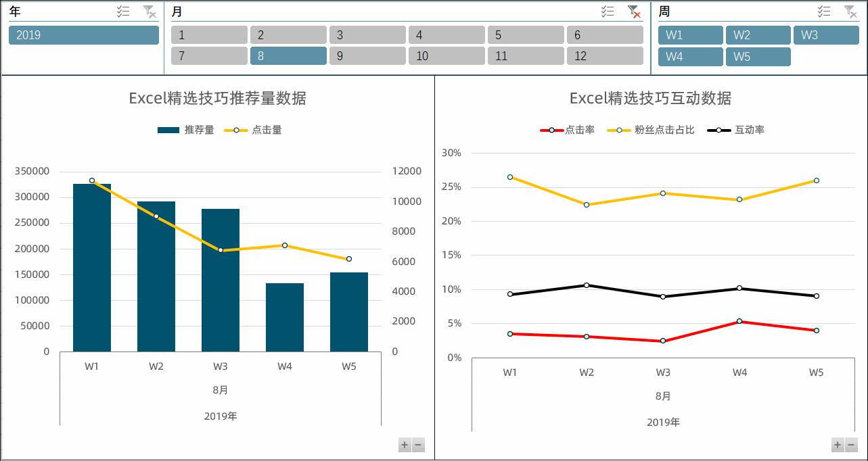Open the multi-select icon on the 周 slicer
Viewport: 868px width, 461px height.
pos(824,11)
